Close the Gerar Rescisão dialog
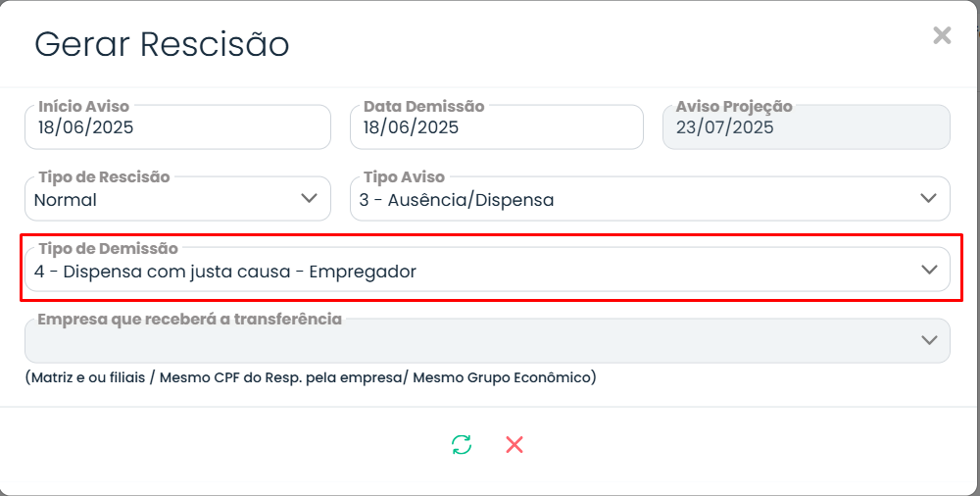 click(x=942, y=36)
